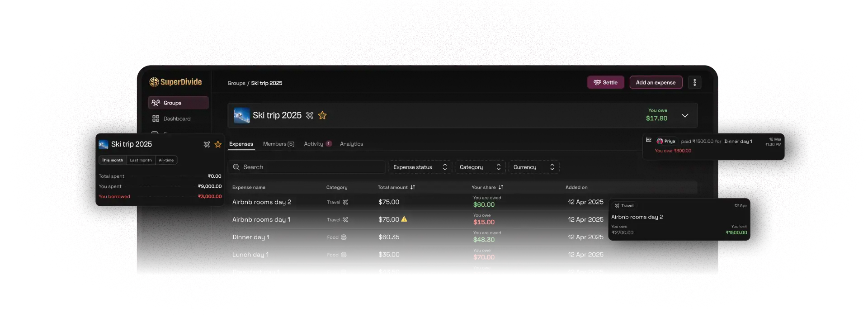Viewport: 868px width, 332px height.
Task: Click the star favorite icon in group header
Action: tap(322, 115)
